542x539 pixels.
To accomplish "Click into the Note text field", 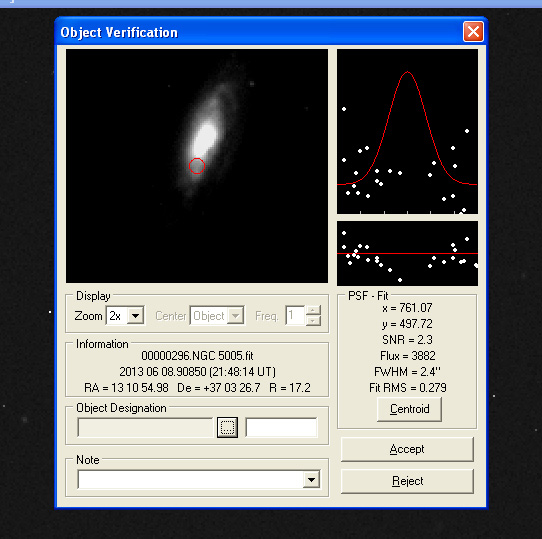I will (190, 480).
